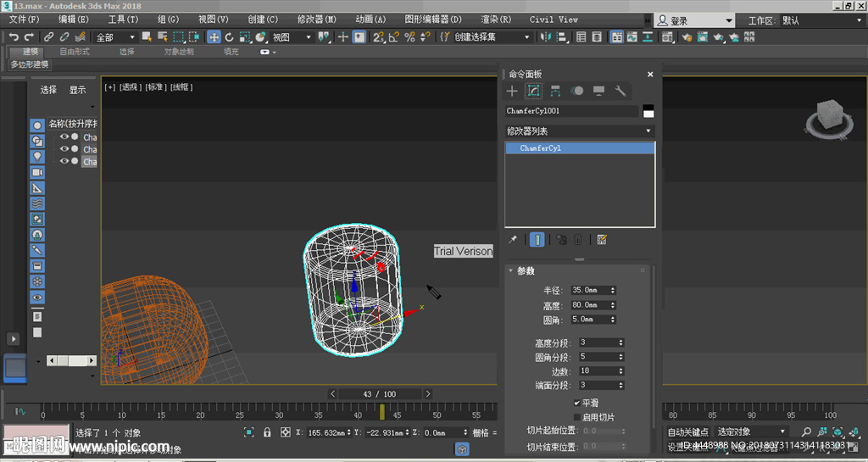Viewport: 868px width, 462px height.
Task: Activate the Select and Move tool
Action: tap(214, 37)
